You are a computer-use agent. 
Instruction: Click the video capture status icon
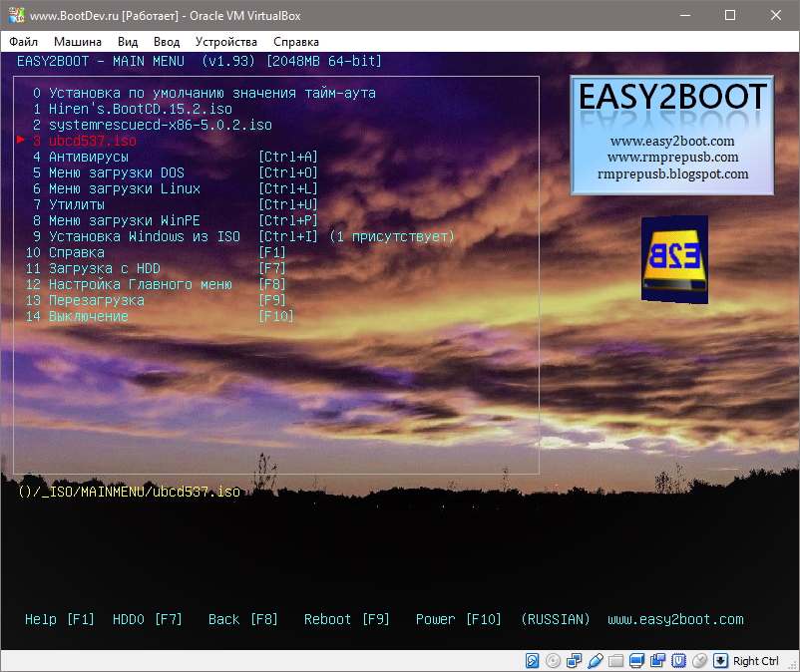pyautogui.click(x=657, y=661)
